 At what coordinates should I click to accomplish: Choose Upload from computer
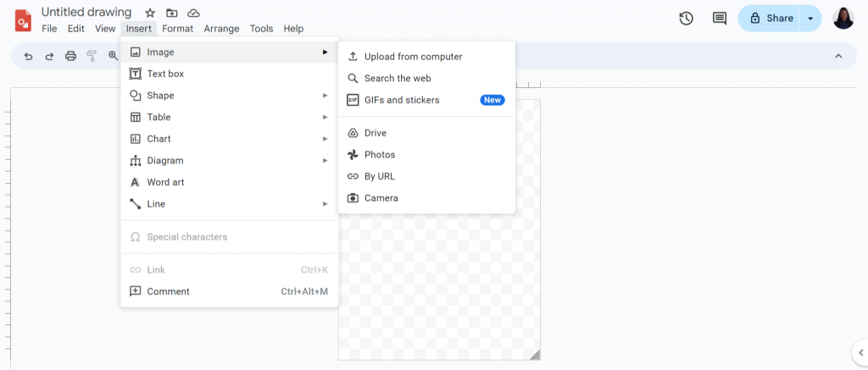(x=427, y=57)
